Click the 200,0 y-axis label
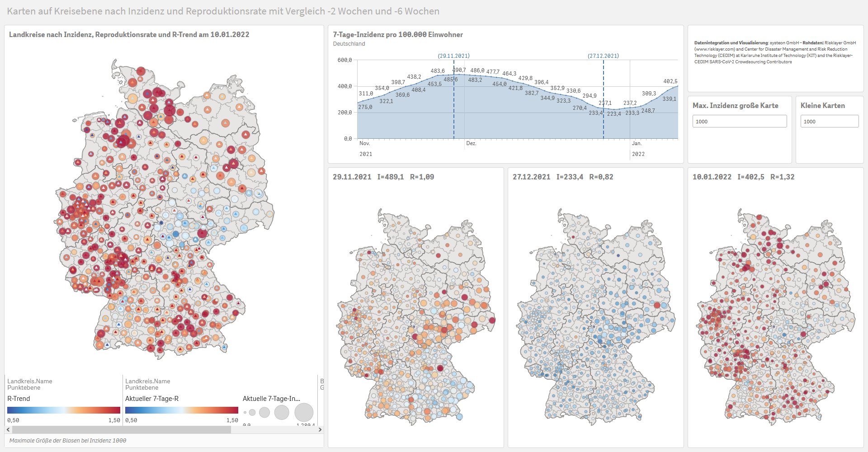Screen dimensions: 868x452 pos(344,113)
